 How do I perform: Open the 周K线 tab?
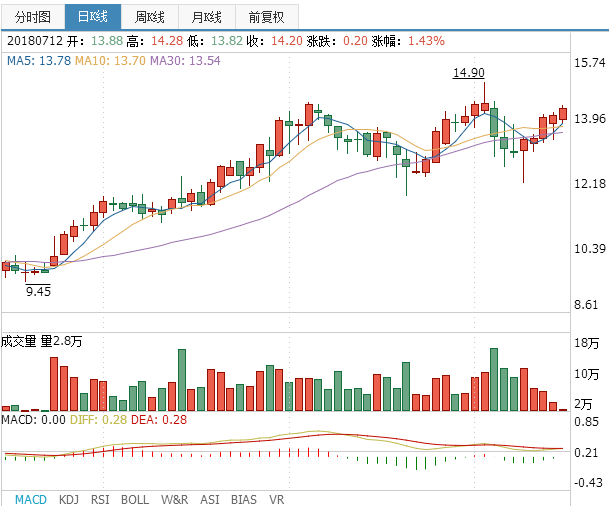(150, 17)
